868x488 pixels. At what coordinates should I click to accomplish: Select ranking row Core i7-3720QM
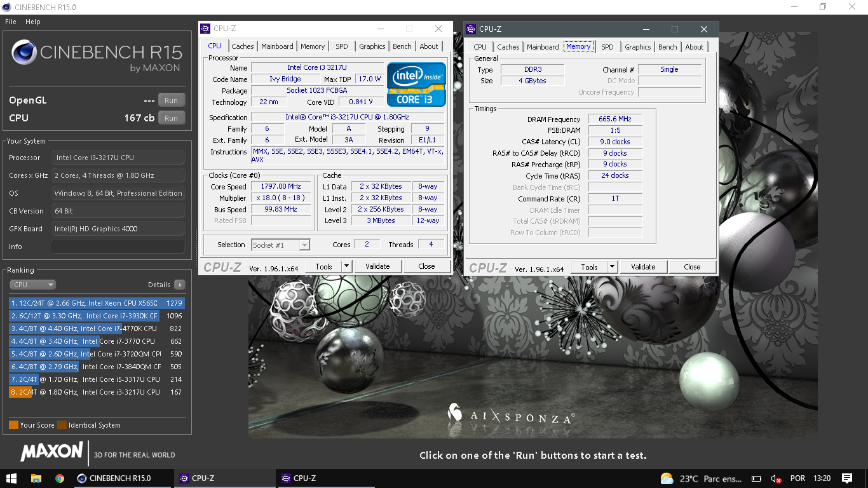[97, 354]
